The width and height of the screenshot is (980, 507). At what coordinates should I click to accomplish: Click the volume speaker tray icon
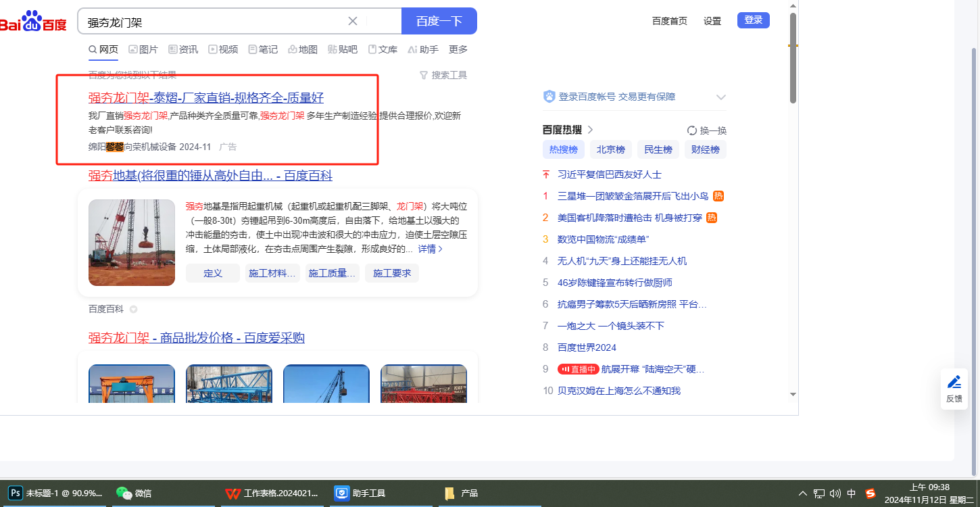[x=835, y=493]
